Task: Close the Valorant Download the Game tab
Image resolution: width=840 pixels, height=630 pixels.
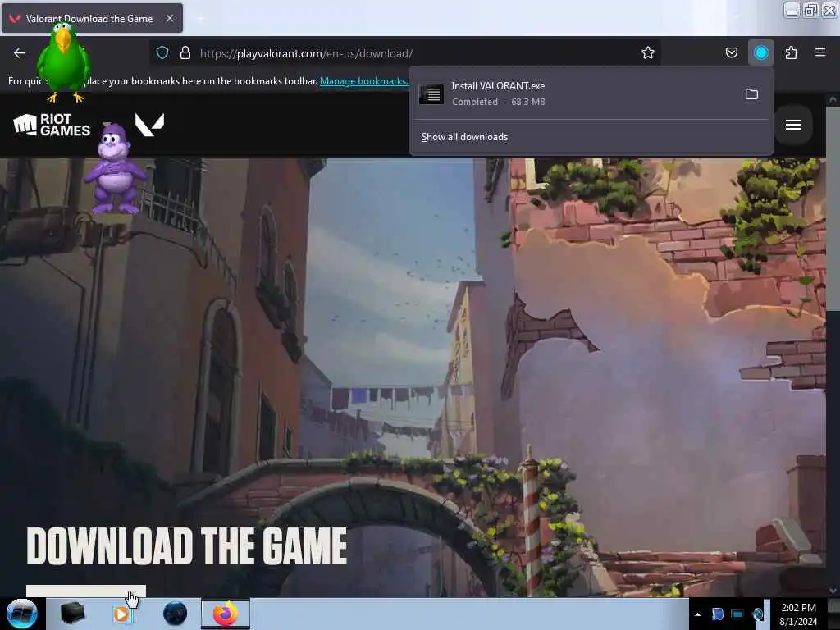Action: [170, 18]
